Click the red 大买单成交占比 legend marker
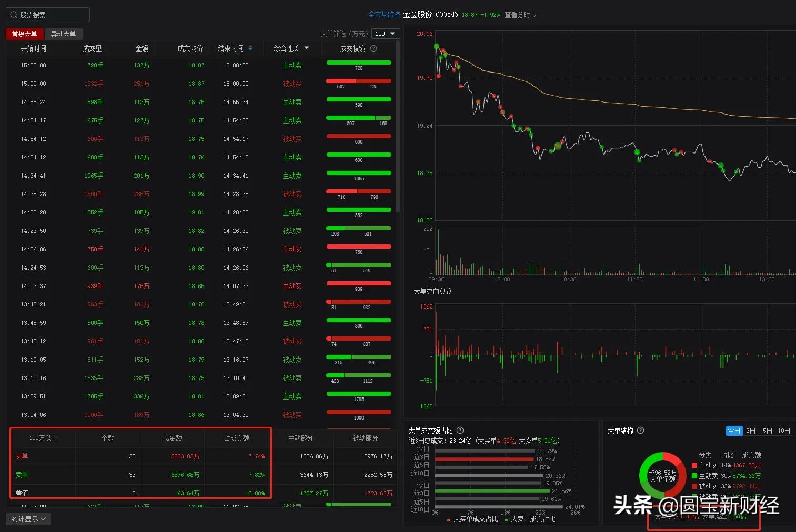The height and width of the screenshot is (532, 796). [448, 518]
